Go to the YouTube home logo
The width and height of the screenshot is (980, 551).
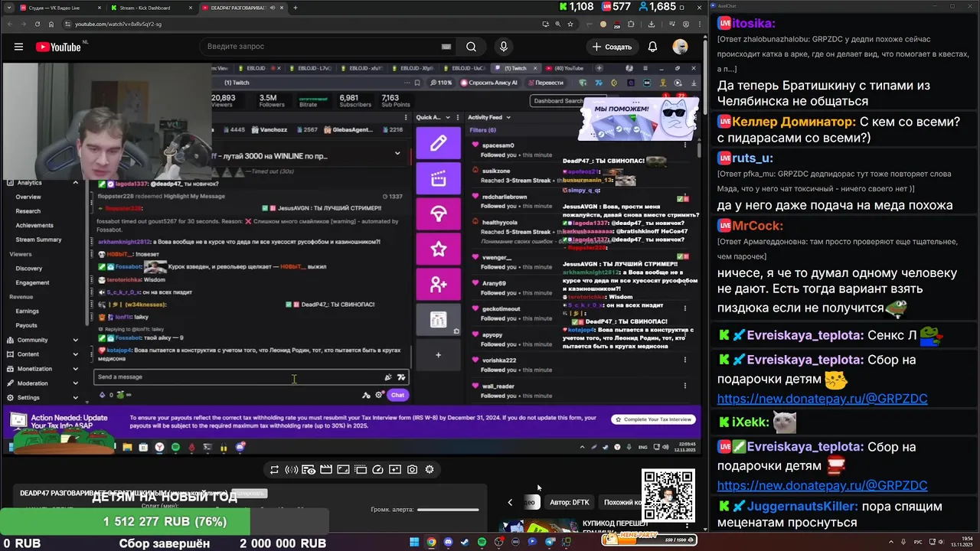point(58,47)
